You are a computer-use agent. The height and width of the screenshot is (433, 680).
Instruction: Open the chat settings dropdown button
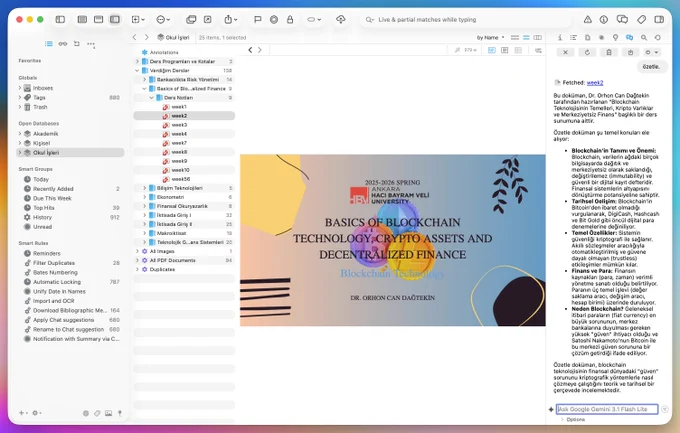click(652, 52)
